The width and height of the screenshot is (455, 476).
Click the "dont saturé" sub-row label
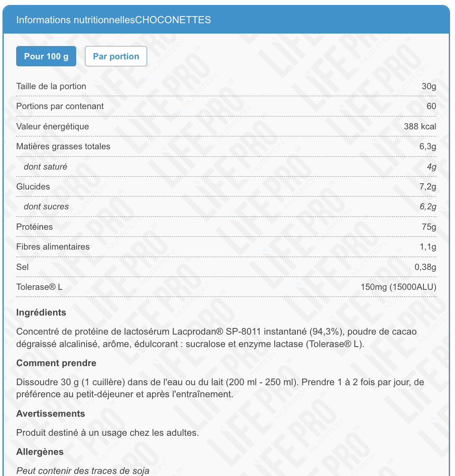coord(45,167)
